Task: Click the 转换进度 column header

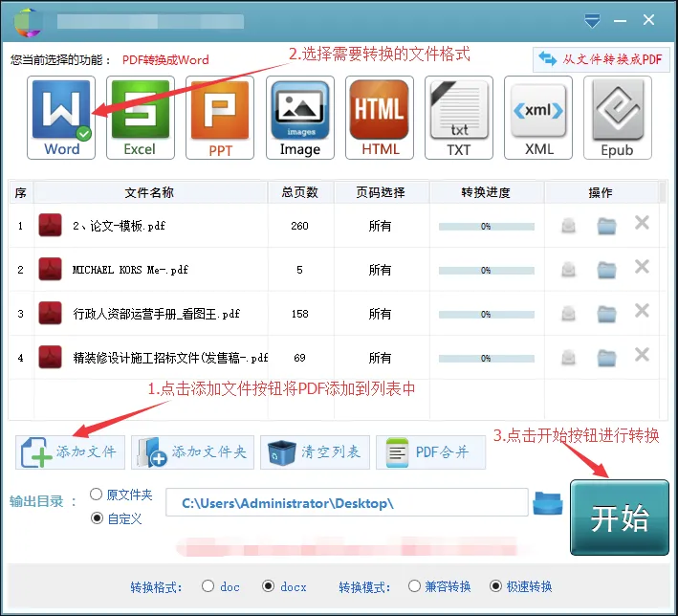Action: coord(487,192)
